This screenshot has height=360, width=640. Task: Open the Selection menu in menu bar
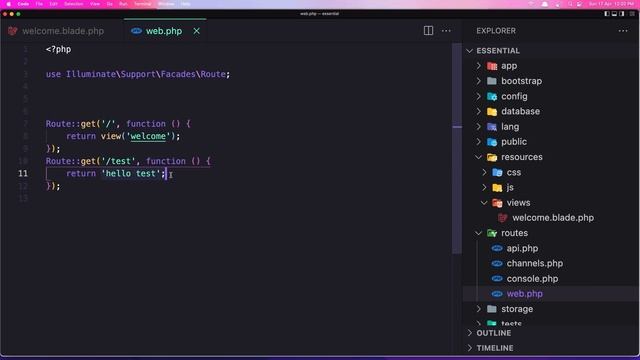[x=73, y=4]
